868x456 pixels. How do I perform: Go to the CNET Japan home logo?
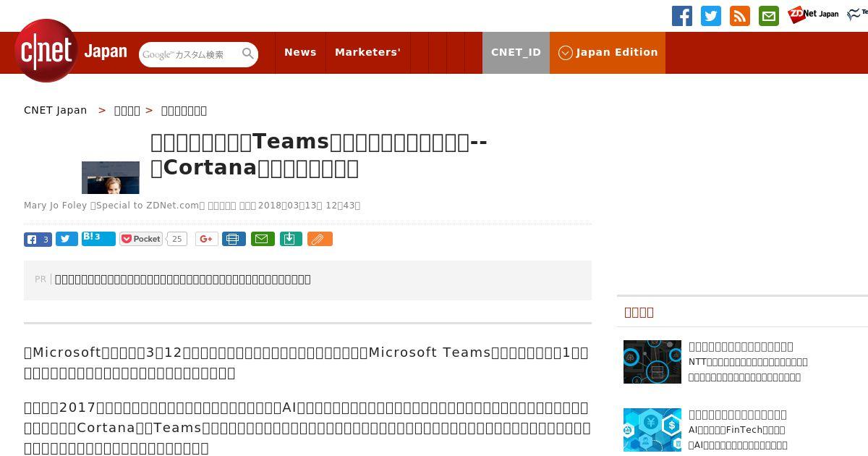71,51
